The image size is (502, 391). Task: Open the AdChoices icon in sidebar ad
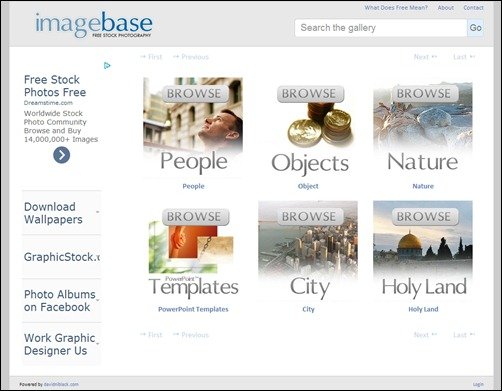(107, 66)
